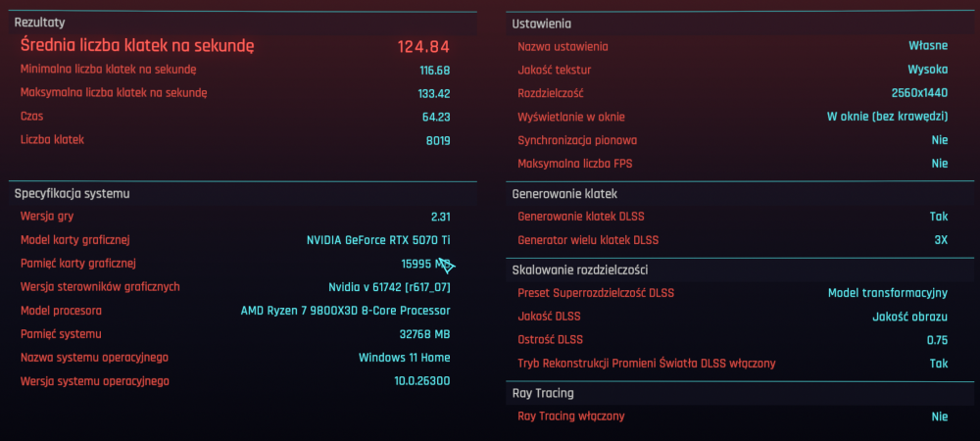Click 'Preset Superrozdzielczość DLSS' label
The image size is (980, 441).
[596, 293]
